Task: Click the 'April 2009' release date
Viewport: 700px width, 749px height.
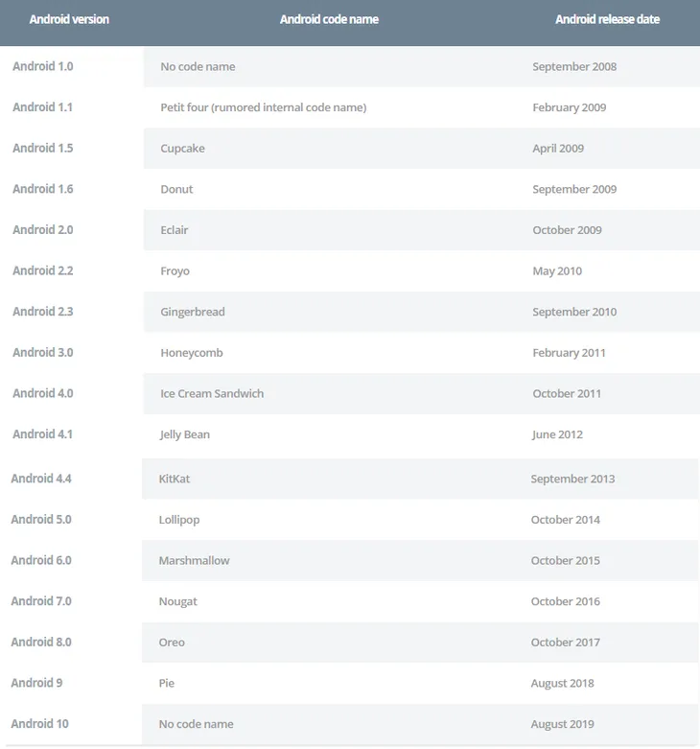Action: [558, 149]
